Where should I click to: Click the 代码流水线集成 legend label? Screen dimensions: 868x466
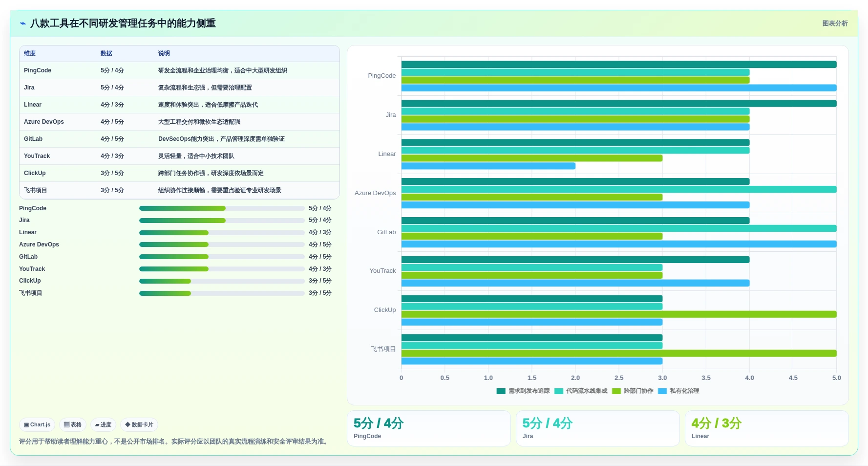tap(587, 391)
